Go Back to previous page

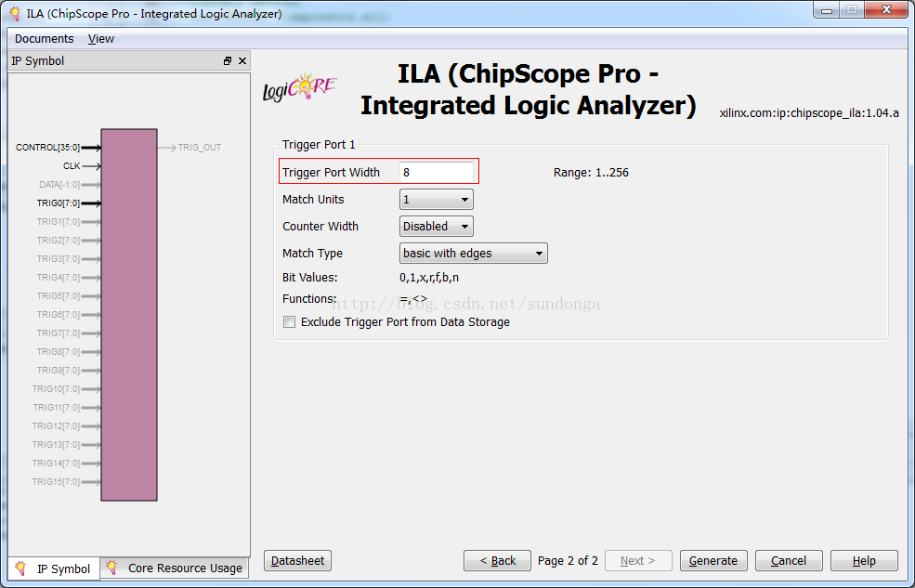coord(497,560)
